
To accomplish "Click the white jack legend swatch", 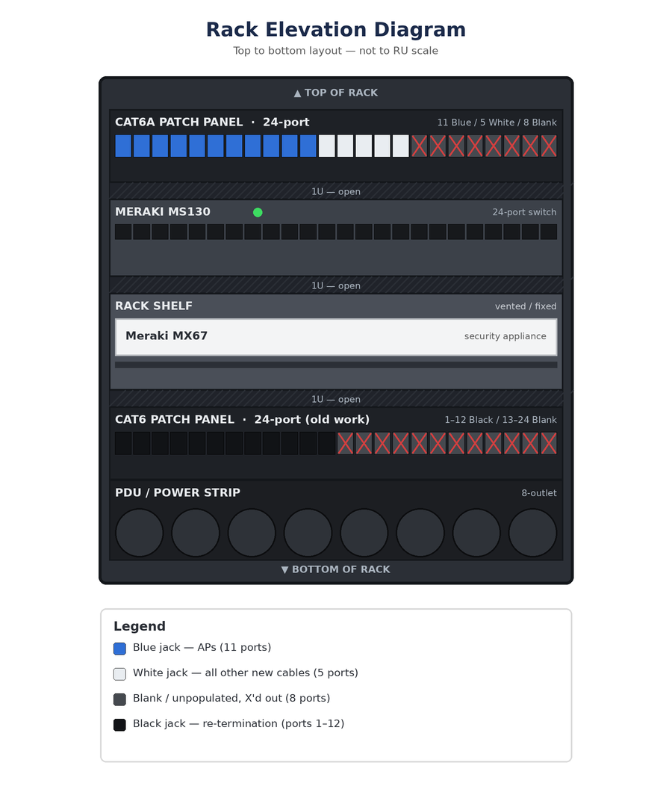I will (119, 674).
